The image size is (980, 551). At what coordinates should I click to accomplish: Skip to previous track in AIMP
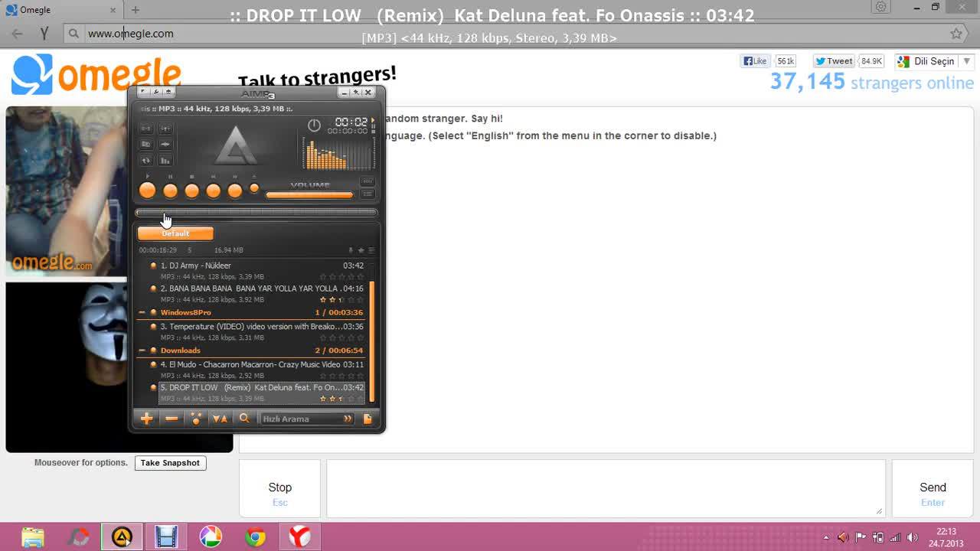(x=213, y=191)
